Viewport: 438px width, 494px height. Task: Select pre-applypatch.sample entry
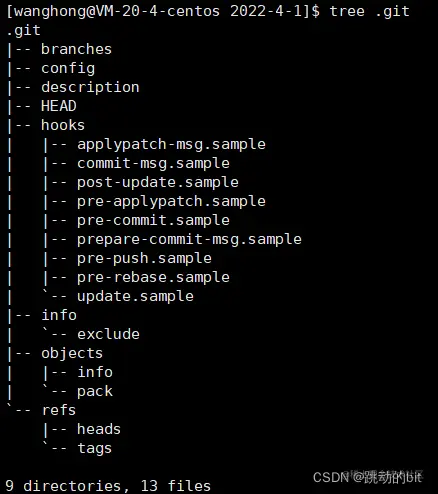tap(171, 202)
